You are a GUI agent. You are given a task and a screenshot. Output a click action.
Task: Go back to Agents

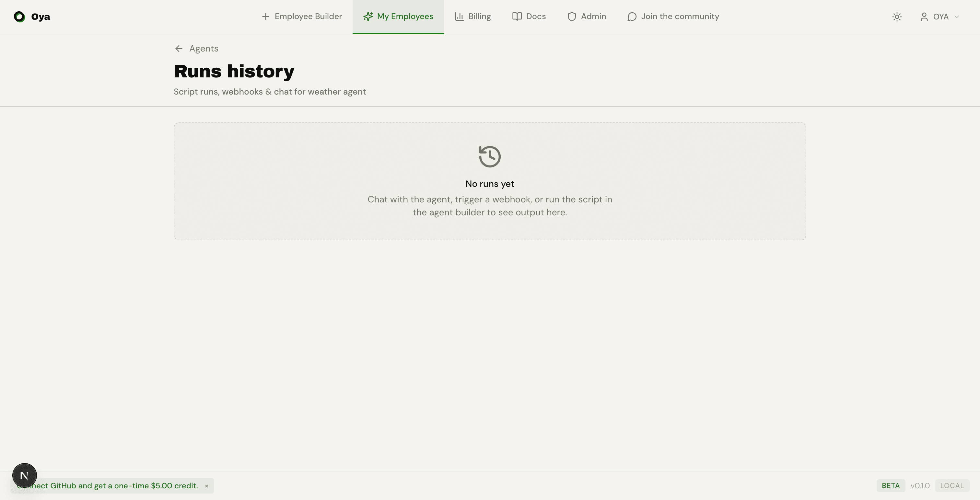click(204, 48)
